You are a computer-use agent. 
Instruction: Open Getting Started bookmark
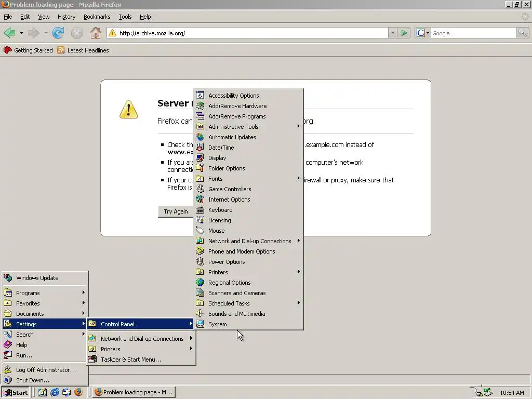click(28, 50)
